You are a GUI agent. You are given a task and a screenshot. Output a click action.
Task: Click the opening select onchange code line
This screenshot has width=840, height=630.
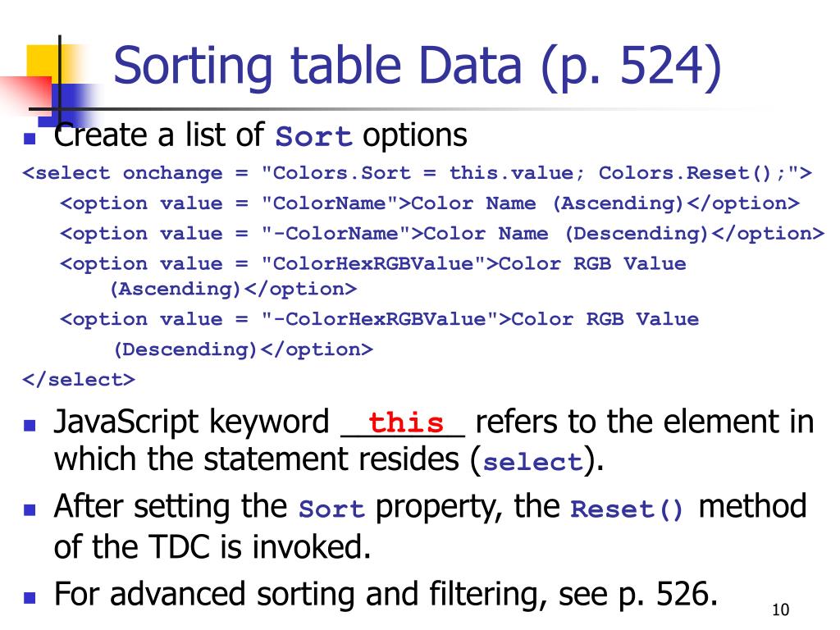tap(418, 173)
